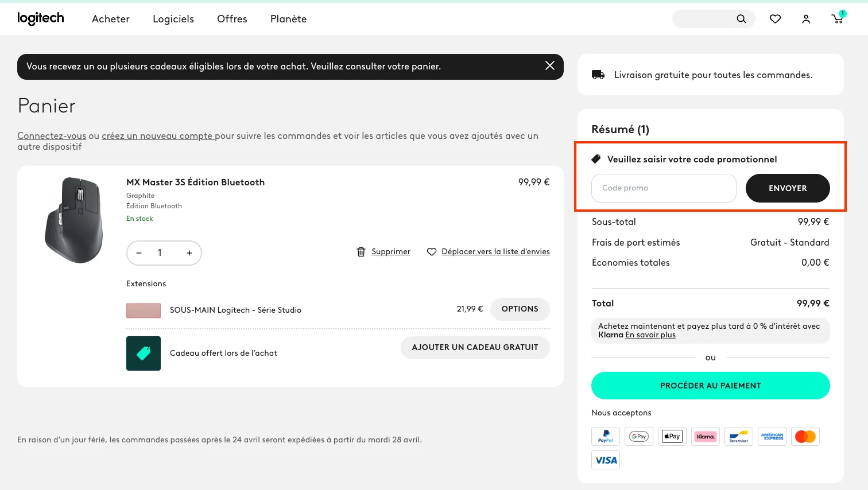Open the Logiciels menu

[173, 19]
